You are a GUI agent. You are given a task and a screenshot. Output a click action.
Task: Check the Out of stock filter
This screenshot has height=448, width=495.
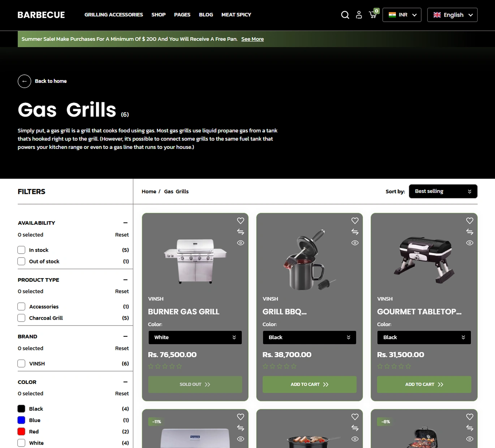point(21,261)
